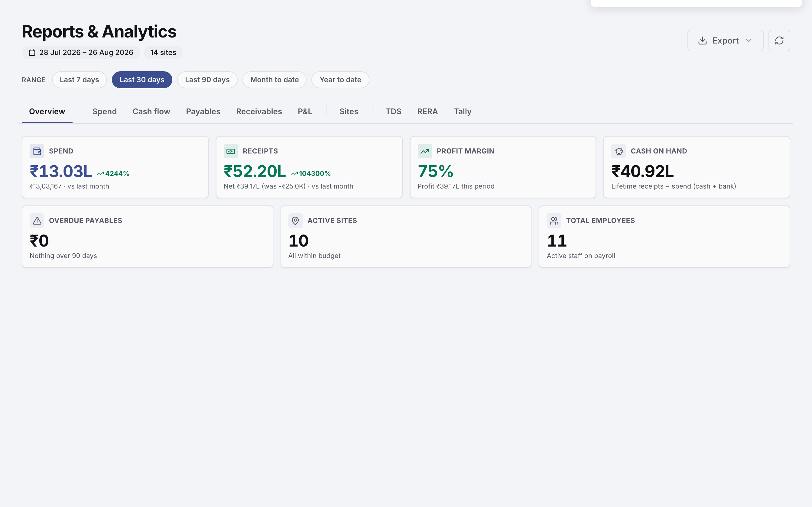Image resolution: width=812 pixels, height=507 pixels.
Task: Click the calendar icon beside date range
Action: pos(32,53)
